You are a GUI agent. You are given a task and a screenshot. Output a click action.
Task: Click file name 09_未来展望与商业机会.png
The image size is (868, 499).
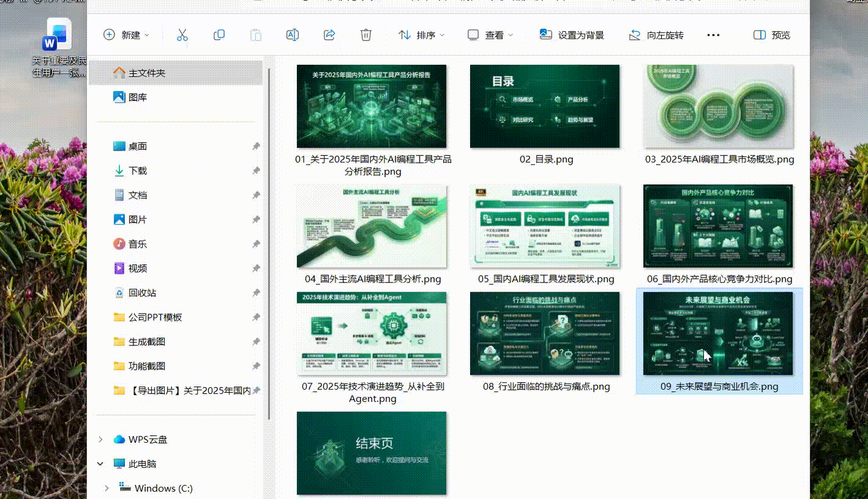pos(719,386)
